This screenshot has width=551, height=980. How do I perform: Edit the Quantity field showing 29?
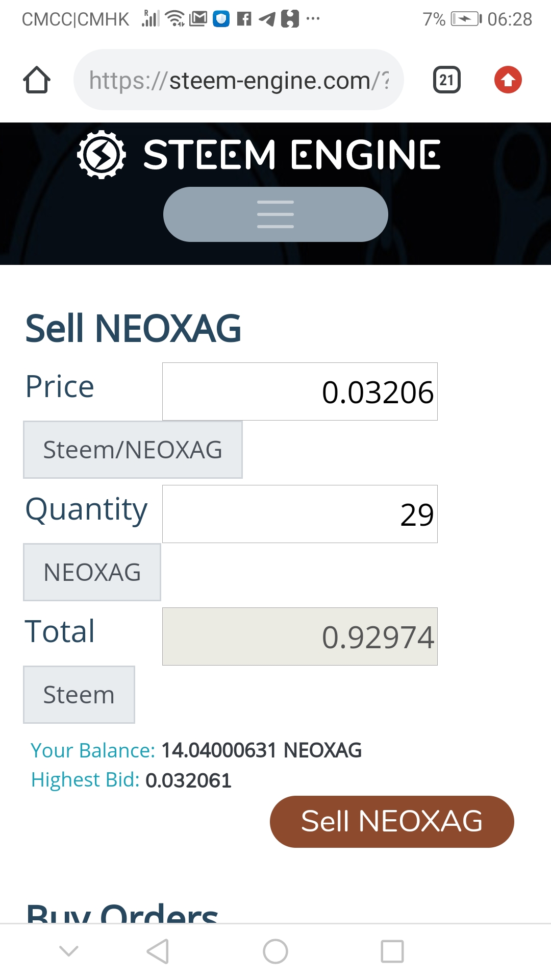(x=300, y=514)
